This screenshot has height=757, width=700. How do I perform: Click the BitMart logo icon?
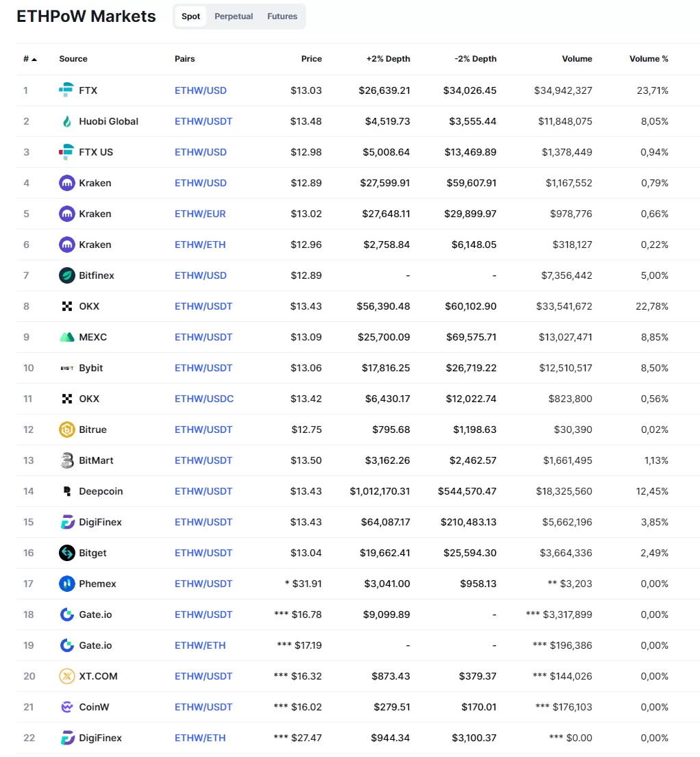pyautogui.click(x=66, y=460)
